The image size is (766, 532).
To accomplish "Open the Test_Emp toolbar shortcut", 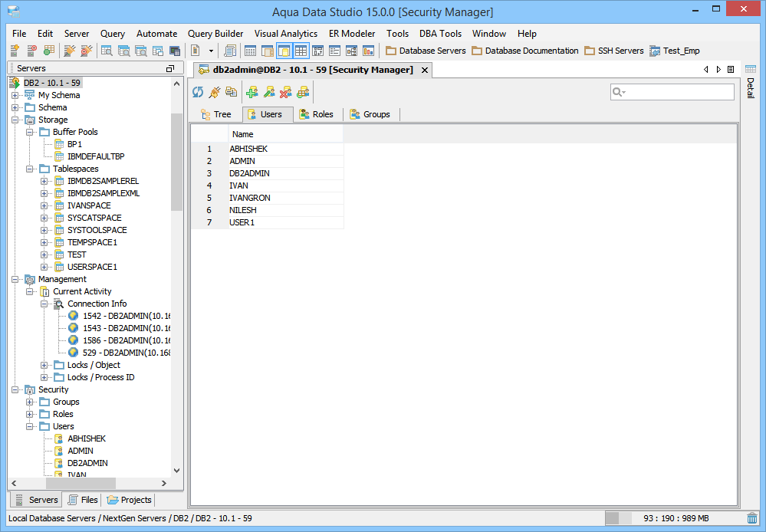I will click(674, 51).
